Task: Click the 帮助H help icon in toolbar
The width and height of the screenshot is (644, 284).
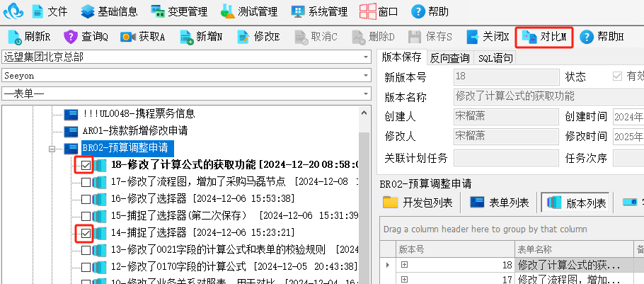Action: click(x=587, y=37)
